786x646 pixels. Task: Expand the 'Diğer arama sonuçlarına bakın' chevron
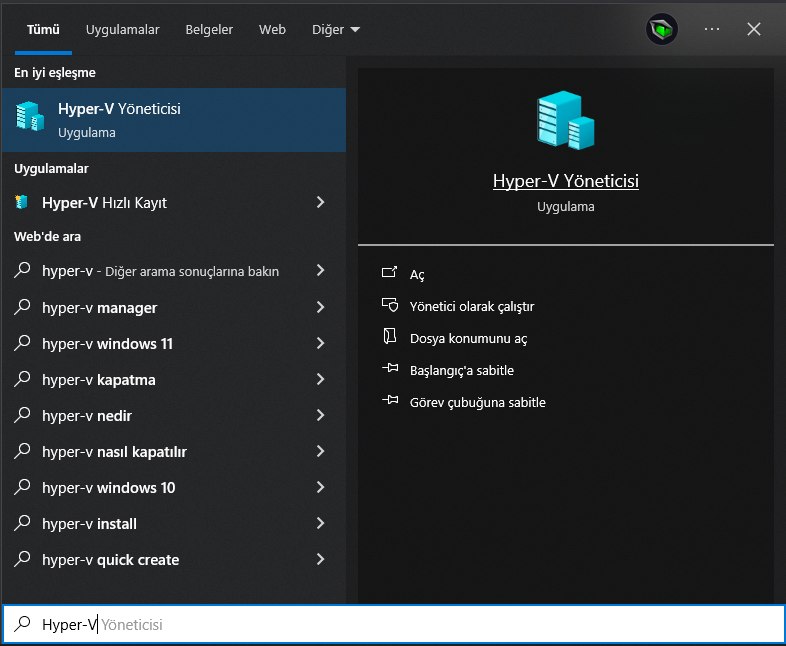320,271
